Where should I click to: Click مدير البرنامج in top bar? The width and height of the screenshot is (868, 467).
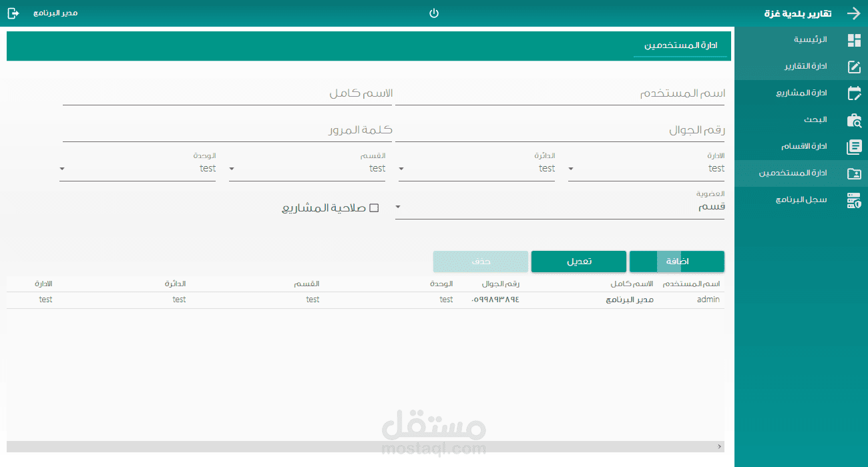(x=55, y=13)
